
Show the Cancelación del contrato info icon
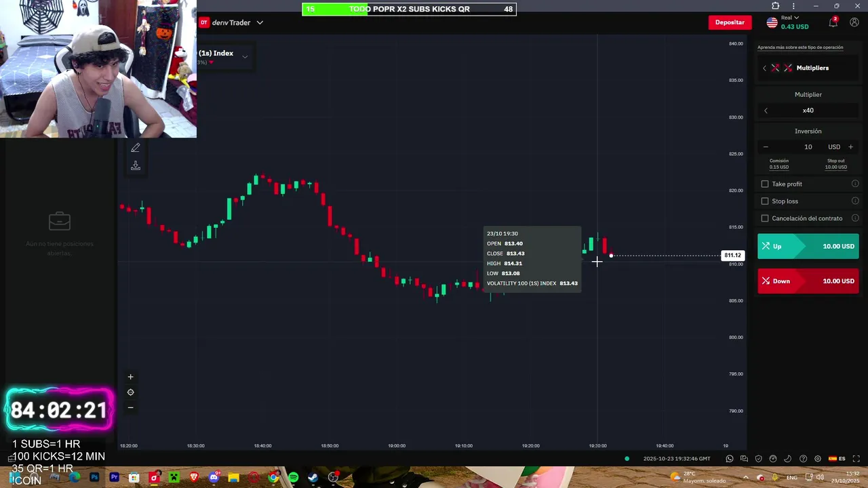point(855,218)
